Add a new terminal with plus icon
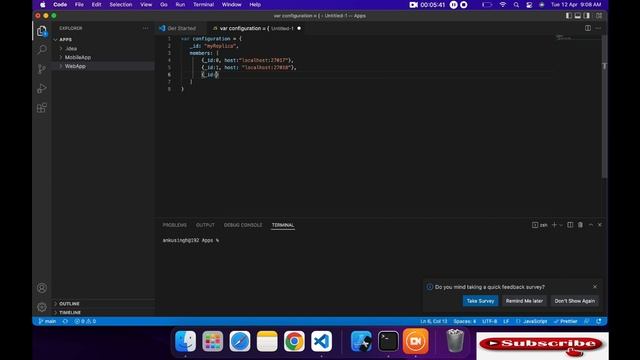 point(554,225)
